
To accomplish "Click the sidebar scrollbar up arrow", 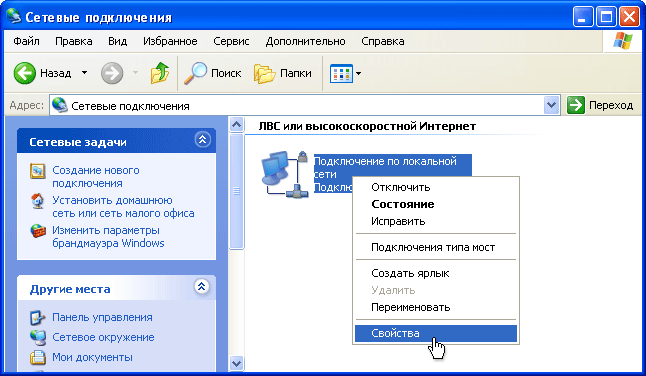I will (236, 124).
